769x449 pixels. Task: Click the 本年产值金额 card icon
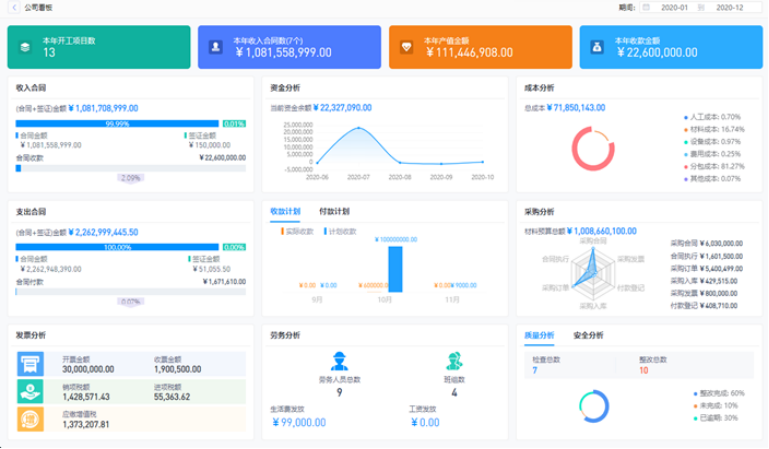click(x=405, y=47)
